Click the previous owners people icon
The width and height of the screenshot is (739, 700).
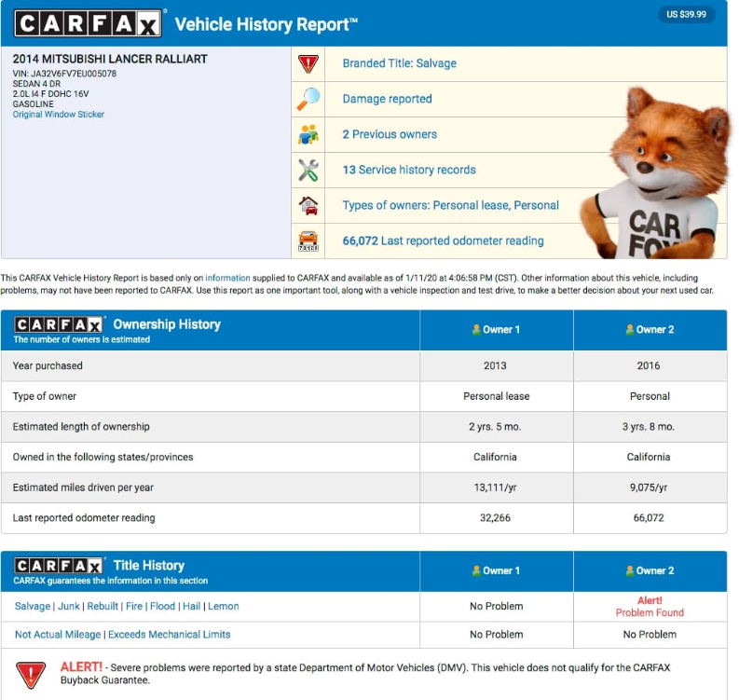tap(308, 134)
